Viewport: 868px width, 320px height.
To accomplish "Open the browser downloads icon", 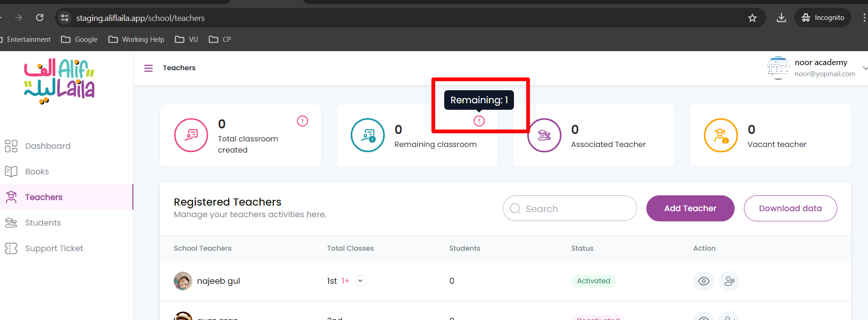I will [x=782, y=18].
